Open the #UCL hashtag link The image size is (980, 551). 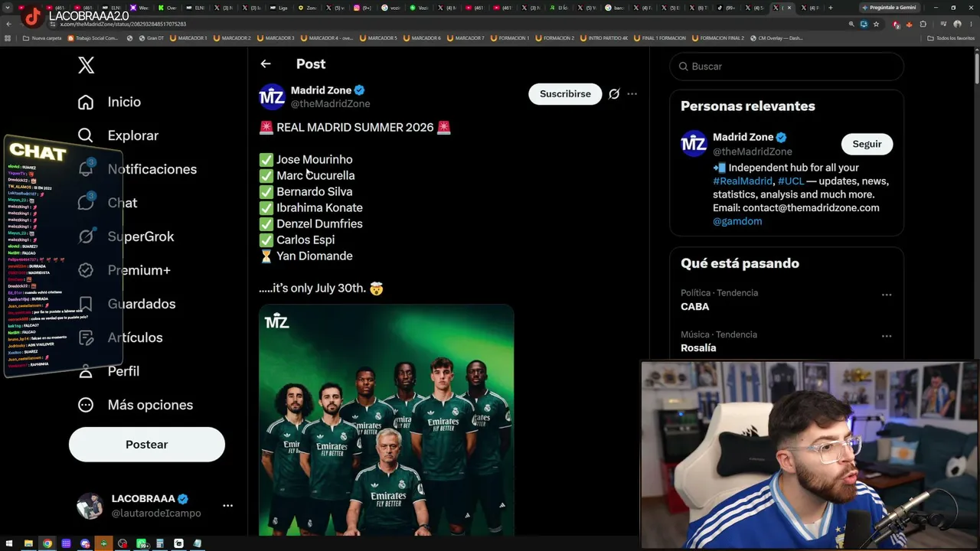pos(791,181)
